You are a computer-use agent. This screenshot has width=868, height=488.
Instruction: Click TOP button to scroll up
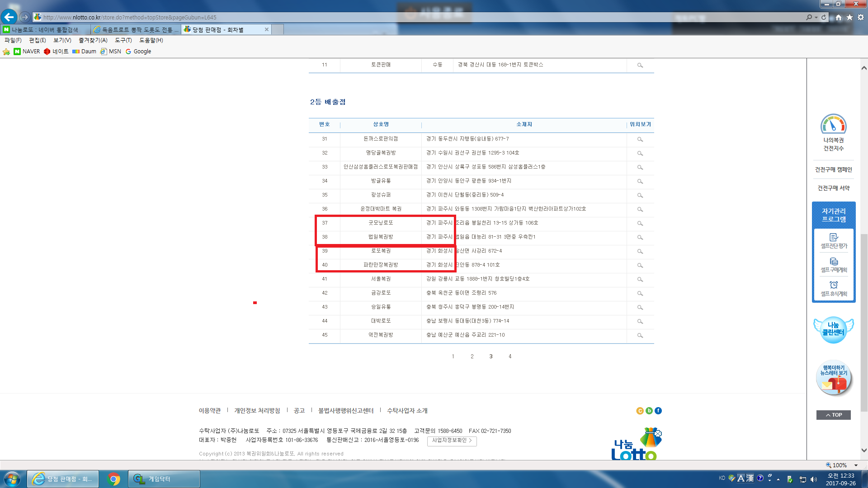point(833,415)
